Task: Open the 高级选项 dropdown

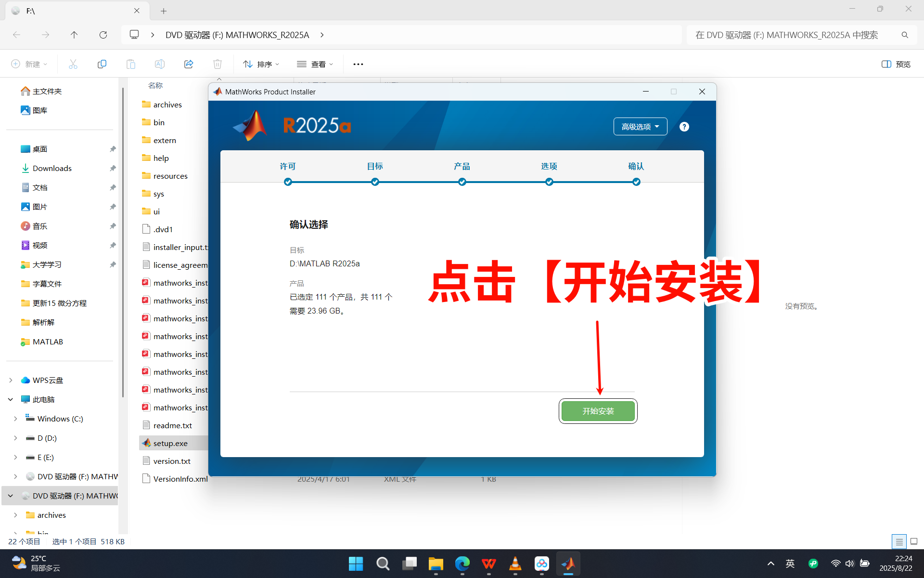Action: pos(640,127)
